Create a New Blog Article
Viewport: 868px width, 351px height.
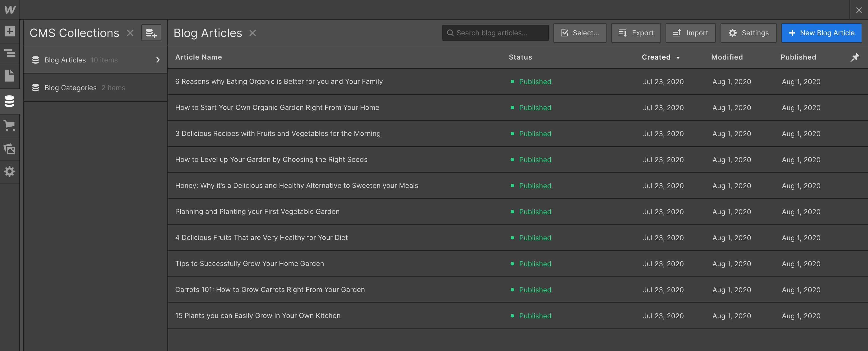[821, 33]
